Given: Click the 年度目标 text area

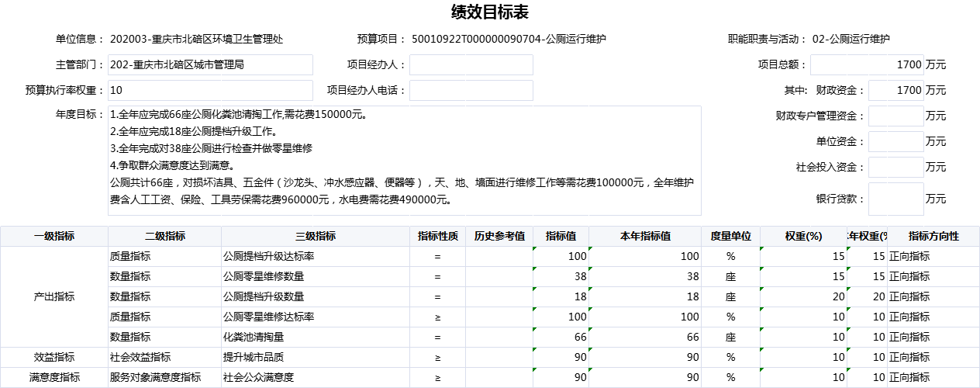Looking at the screenshot, I should [405, 161].
